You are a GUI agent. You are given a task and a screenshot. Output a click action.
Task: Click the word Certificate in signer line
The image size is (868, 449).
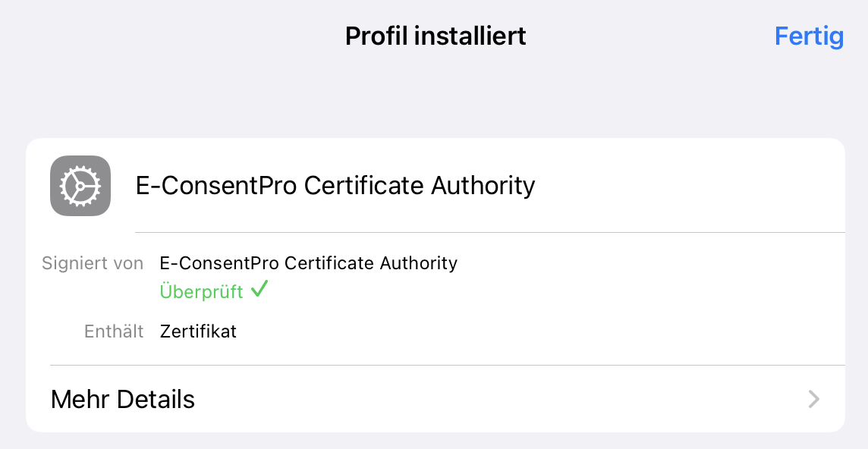(329, 263)
